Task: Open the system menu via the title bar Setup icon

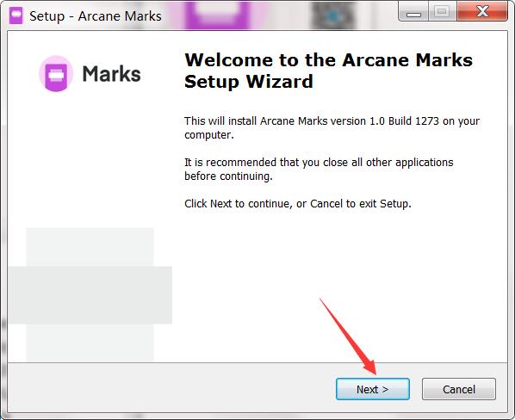Action: 16,15
